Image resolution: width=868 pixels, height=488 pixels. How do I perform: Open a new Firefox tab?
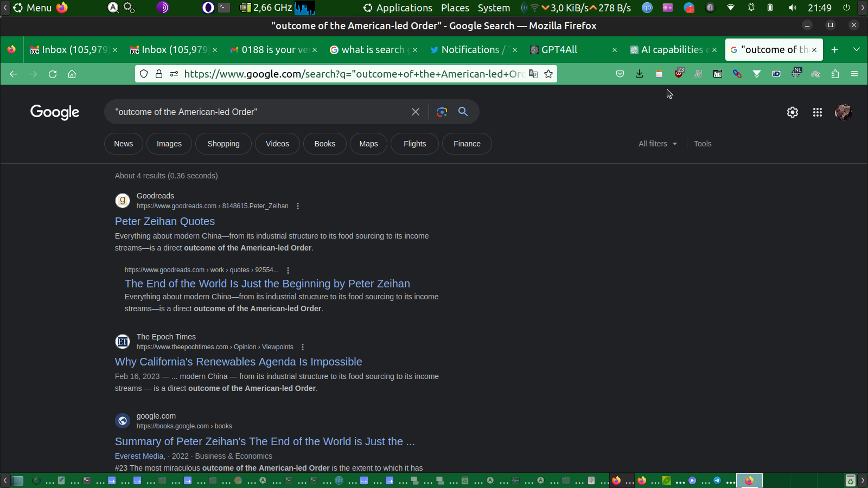(835, 50)
